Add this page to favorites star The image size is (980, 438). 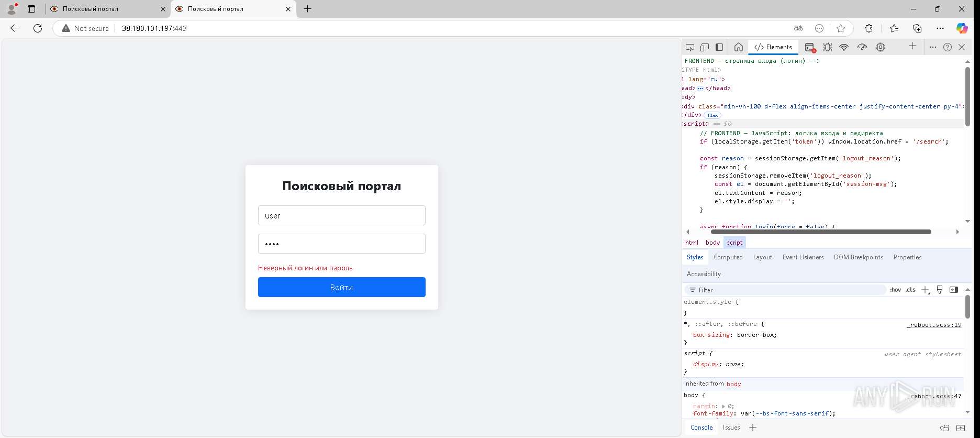click(841, 28)
